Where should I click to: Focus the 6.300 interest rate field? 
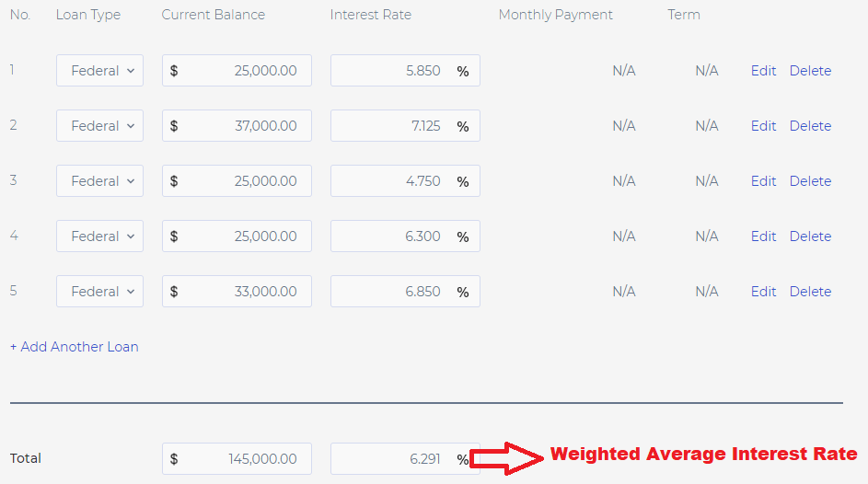[x=405, y=236]
